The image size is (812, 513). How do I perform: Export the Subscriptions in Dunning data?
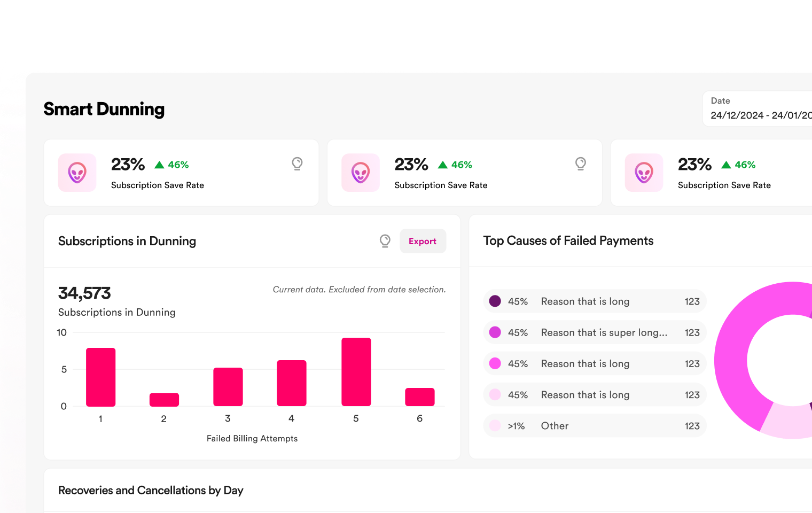click(x=422, y=241)
